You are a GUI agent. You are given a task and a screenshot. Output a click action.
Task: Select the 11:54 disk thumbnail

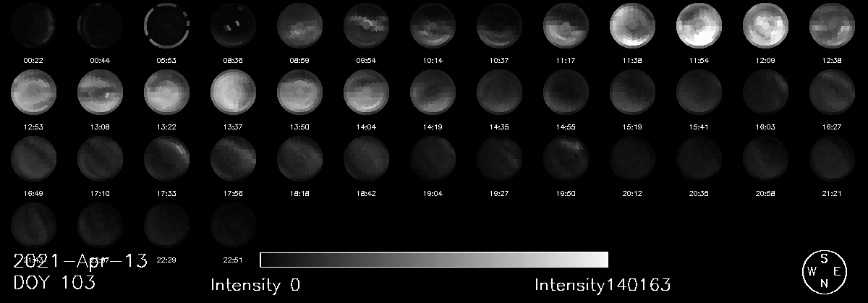pyautogui.click(x=699, y=25)
